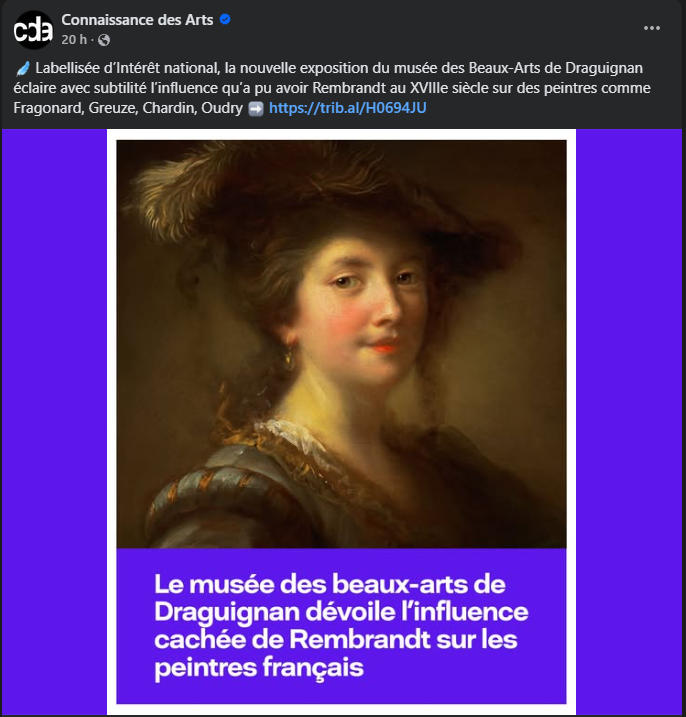Open the portrait painting image
Viewport: 686px width, 717px height.
click(341, 344)
